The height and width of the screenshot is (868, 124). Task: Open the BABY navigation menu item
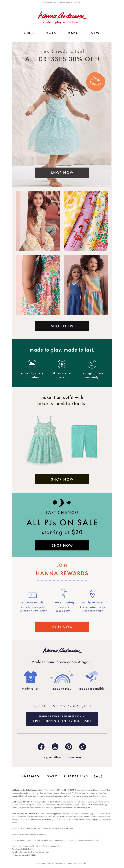point(73,33)
